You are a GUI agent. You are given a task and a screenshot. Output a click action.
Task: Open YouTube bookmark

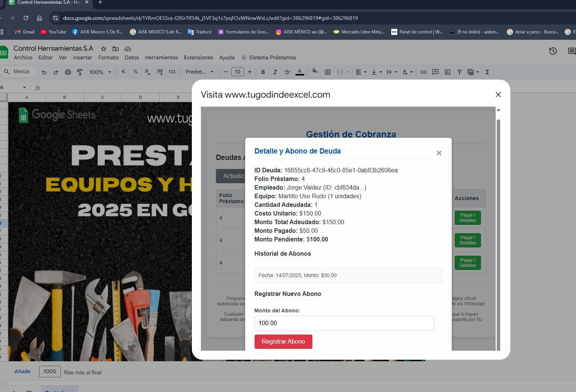[x=53, y=32]
